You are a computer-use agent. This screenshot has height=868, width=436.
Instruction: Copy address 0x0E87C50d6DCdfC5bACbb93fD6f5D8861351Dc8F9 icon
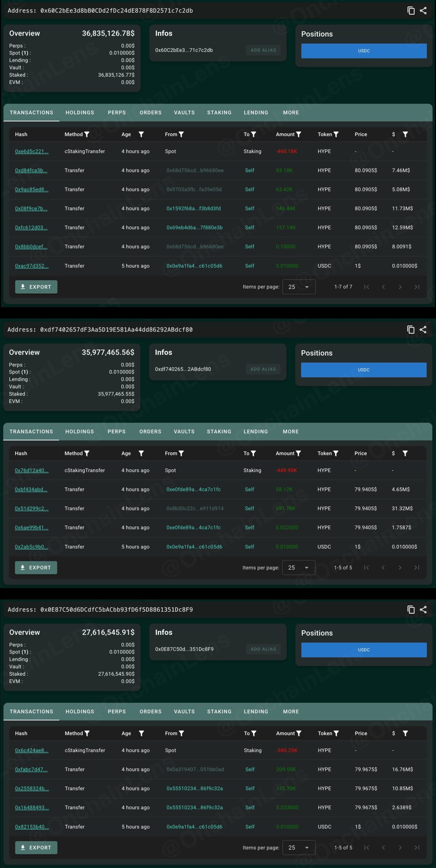411,610
